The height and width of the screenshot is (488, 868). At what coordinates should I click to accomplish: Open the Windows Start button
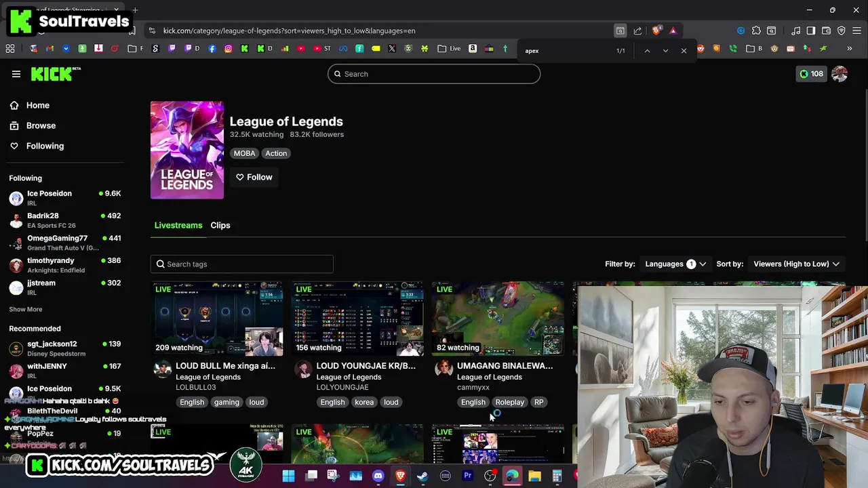pyautogui.click(x=288, y=476)
